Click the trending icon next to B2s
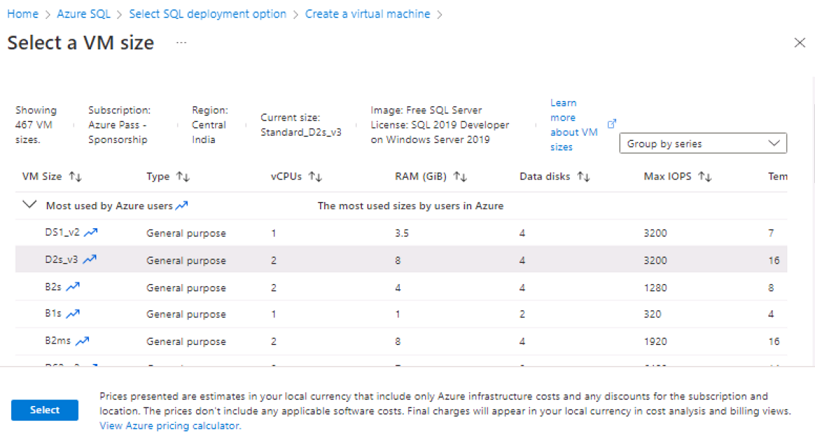This screenshot has height=446, width=815. (x=73, y=286)
